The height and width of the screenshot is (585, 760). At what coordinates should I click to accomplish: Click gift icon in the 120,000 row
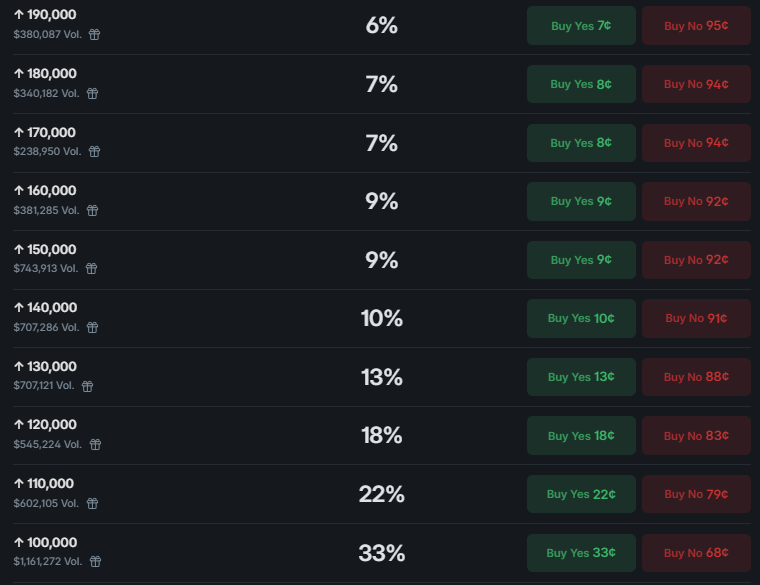[x=94, y=444]
